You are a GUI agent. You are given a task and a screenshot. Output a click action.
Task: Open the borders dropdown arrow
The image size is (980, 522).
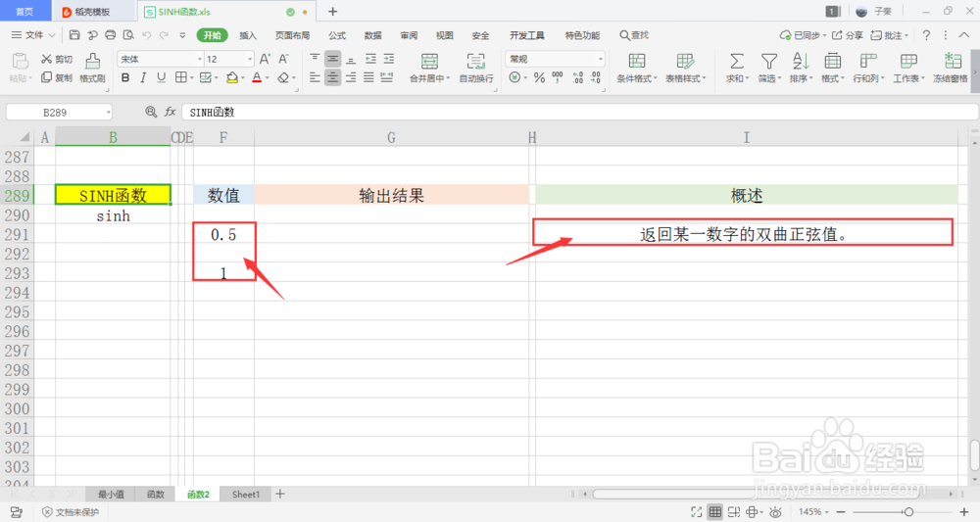pyautogui.click(x=191, y=78)
